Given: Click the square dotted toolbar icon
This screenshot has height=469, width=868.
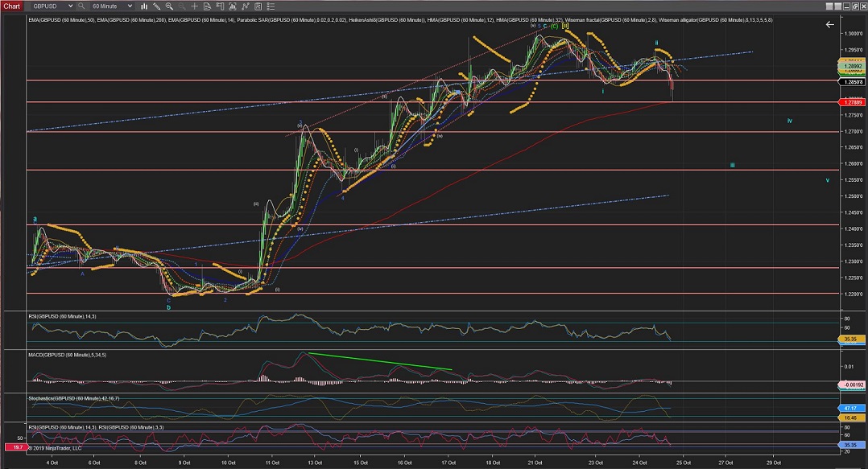Looking at the screenshot, I should click(258, 6).
